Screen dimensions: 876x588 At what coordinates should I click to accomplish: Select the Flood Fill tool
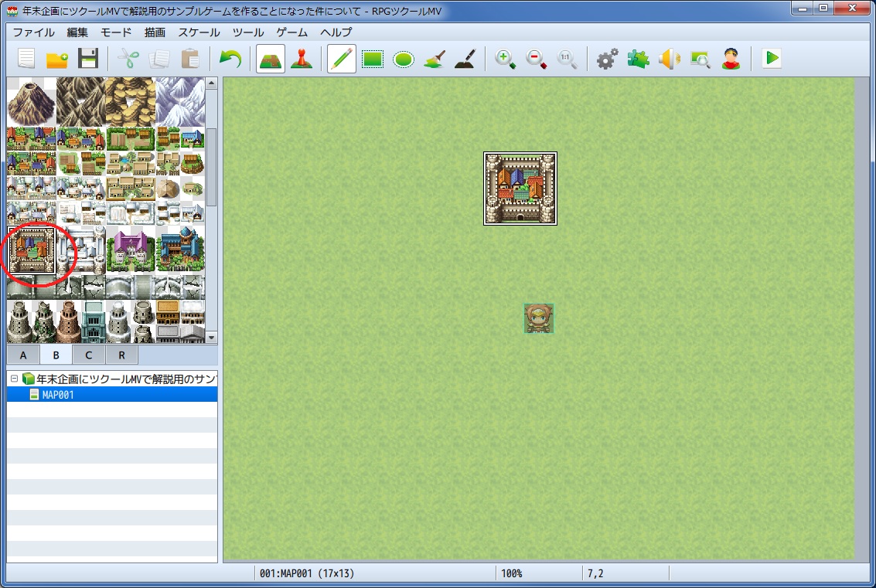pos(435,59)
